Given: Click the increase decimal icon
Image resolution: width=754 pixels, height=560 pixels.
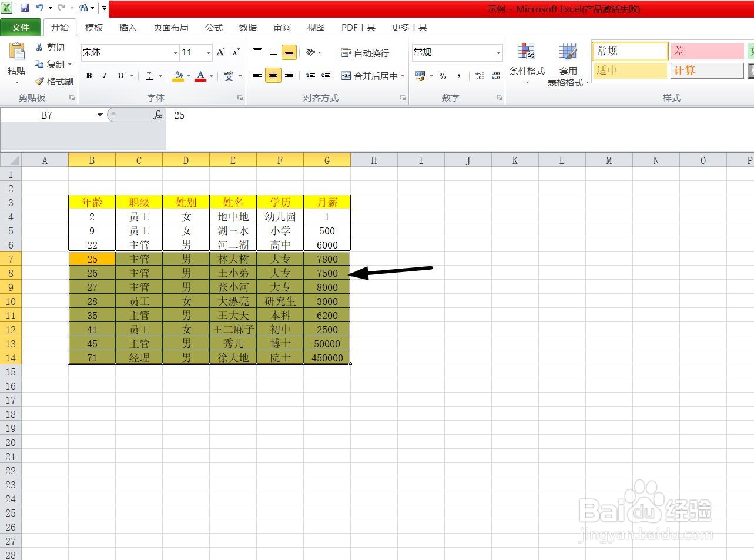Looking at the screenshot, I should coord(480,76).
